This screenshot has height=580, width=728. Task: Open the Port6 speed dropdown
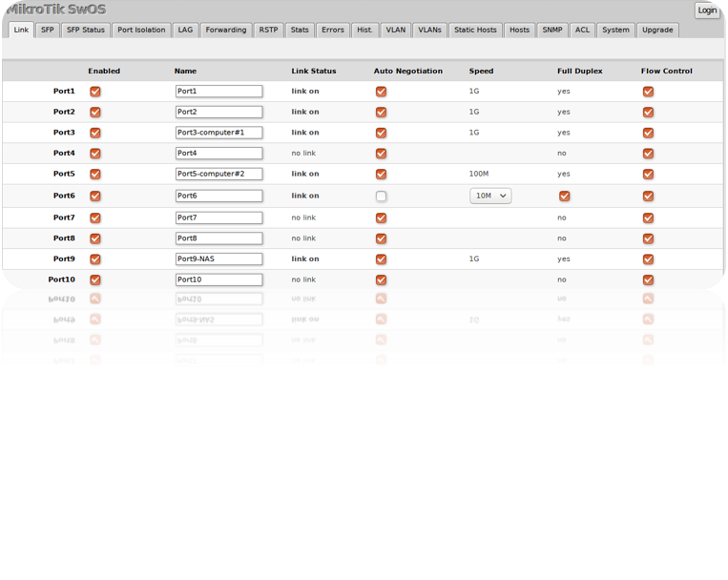point(490,196)
